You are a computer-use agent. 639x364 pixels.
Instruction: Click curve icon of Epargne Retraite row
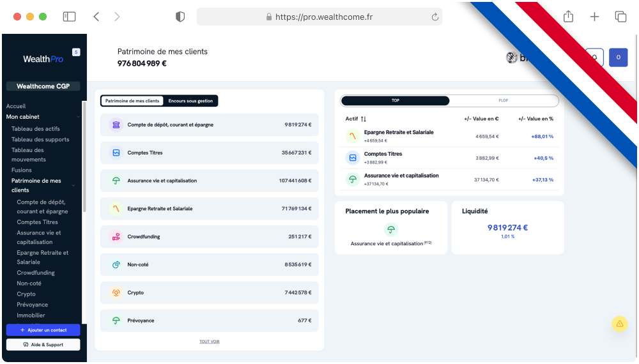click(116, 209)
